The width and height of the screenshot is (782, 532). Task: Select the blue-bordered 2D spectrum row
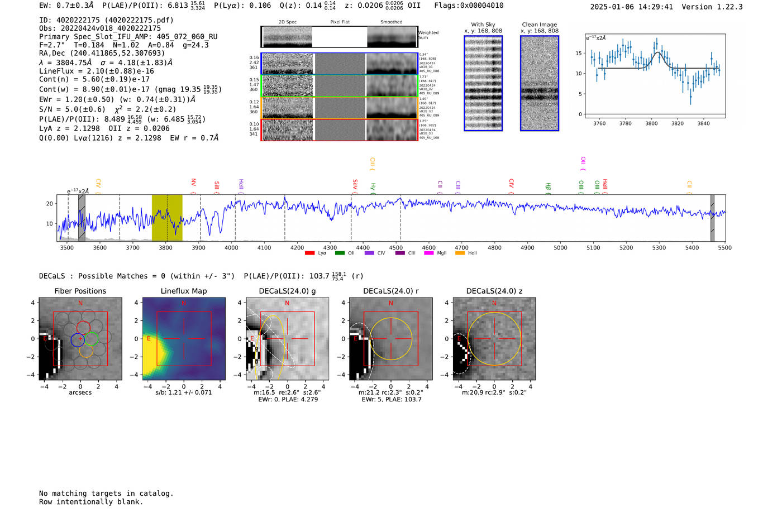(x=340, y=64)
